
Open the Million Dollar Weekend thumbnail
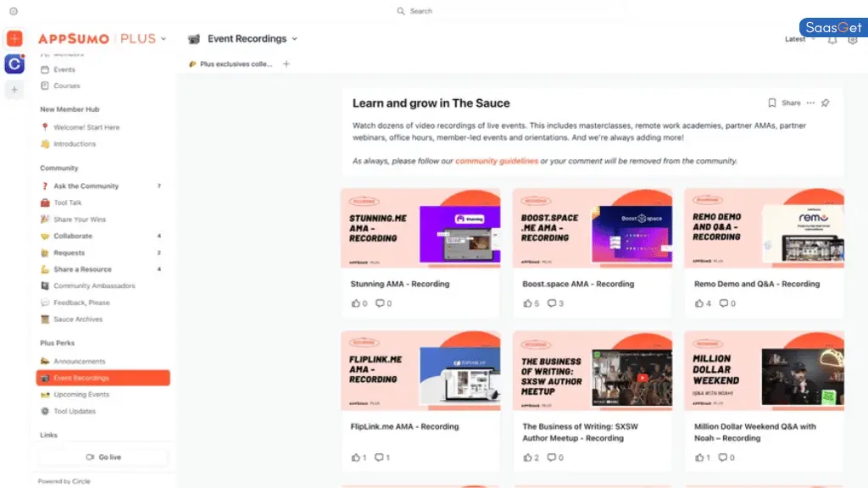(765, 371)
